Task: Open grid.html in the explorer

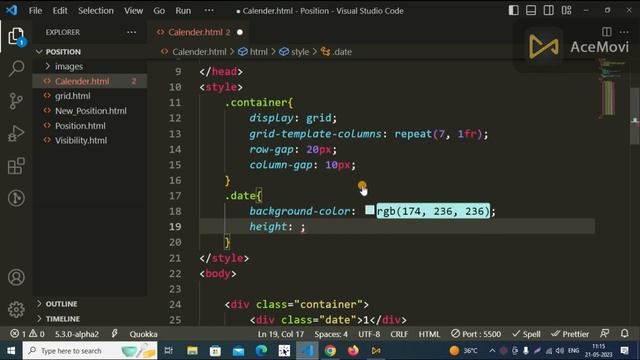Action: click(73, 96)
